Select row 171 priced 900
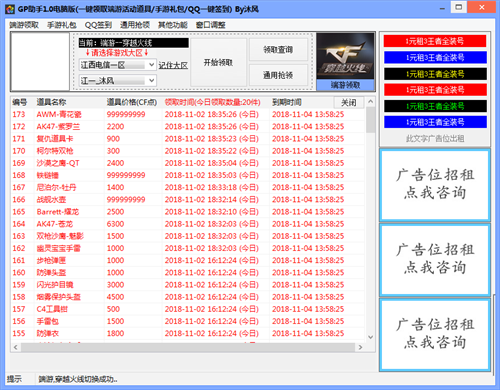This screenshot has width=500, height=390. 188,139
